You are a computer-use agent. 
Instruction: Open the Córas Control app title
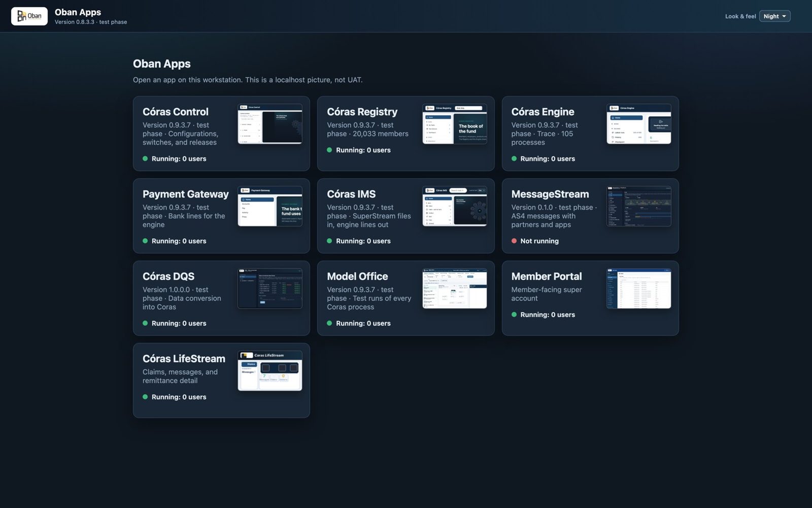click(176, 112)
